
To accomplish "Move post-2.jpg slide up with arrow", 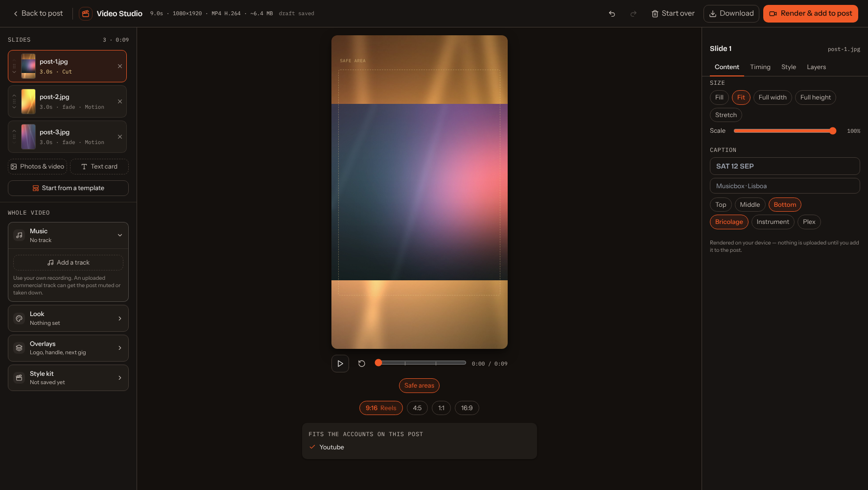I will 14,96.
